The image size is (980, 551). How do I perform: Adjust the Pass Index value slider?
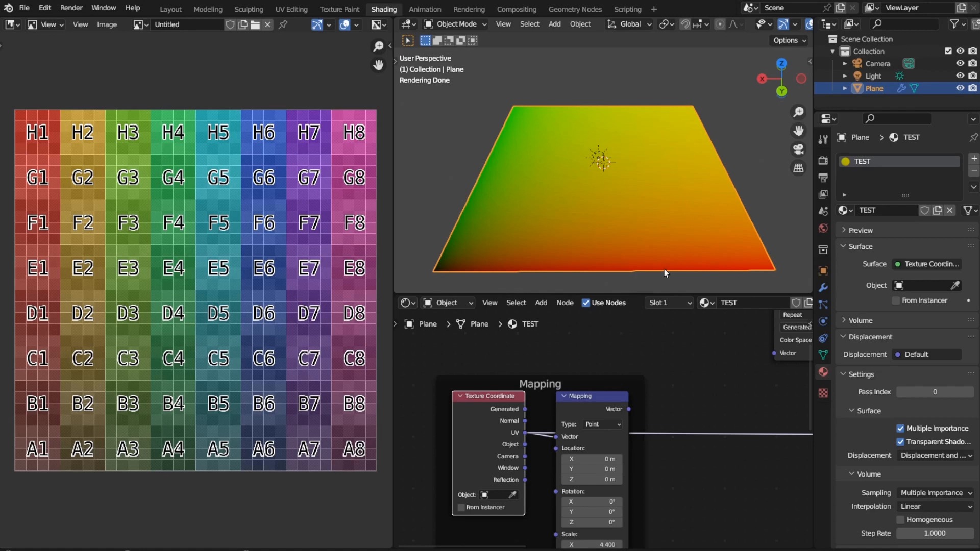click(936, 392)
